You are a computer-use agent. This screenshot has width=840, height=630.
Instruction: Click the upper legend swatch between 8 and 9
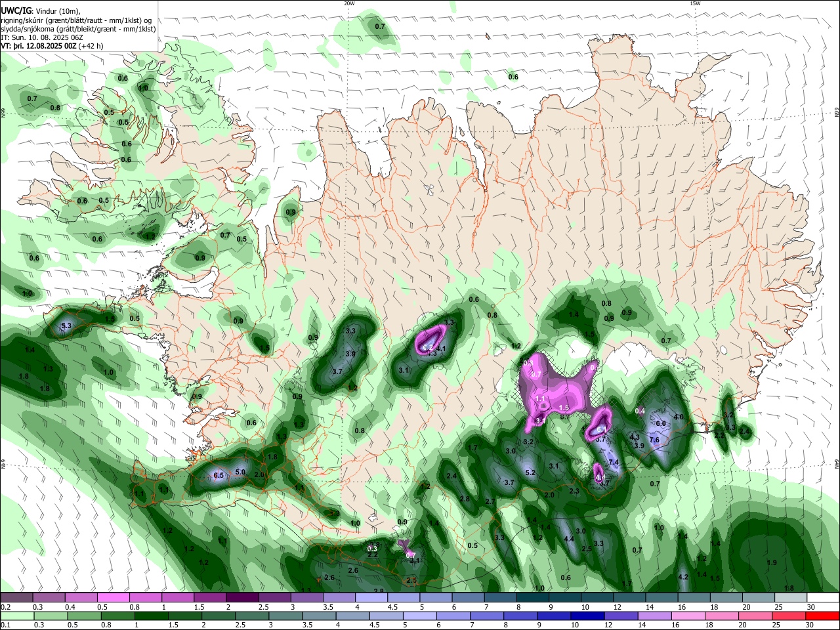pyautogui.click(x=533, y=598)
